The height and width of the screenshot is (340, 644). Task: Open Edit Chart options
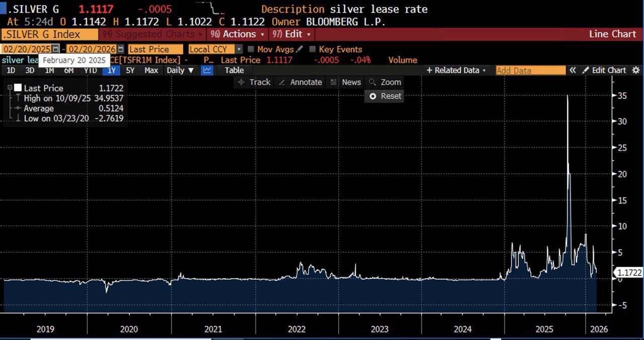[604, 70]
